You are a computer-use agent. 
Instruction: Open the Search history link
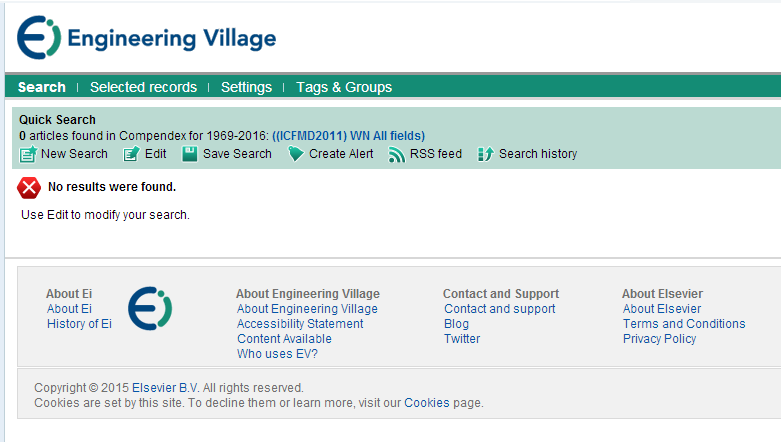tap(538, 154)
